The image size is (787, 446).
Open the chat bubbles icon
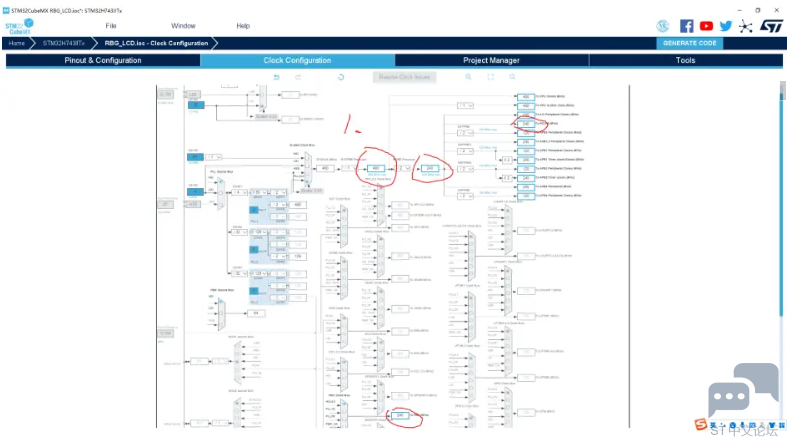pyautogui.click(x=743, y=389)
